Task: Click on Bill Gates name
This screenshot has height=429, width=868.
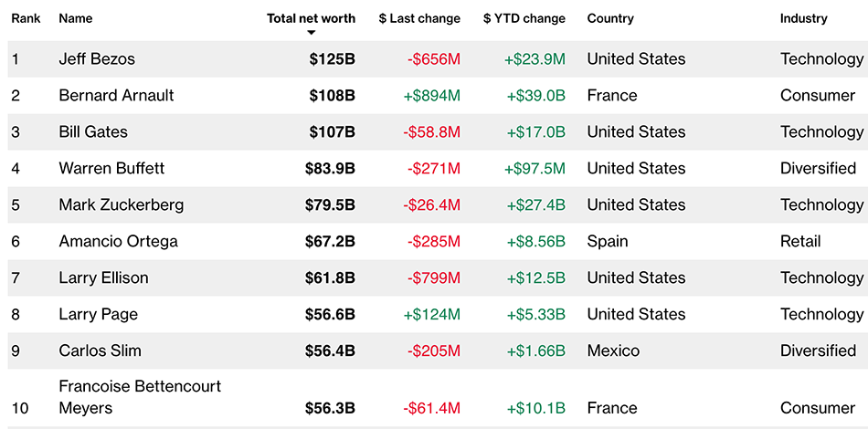Action: 93,132
